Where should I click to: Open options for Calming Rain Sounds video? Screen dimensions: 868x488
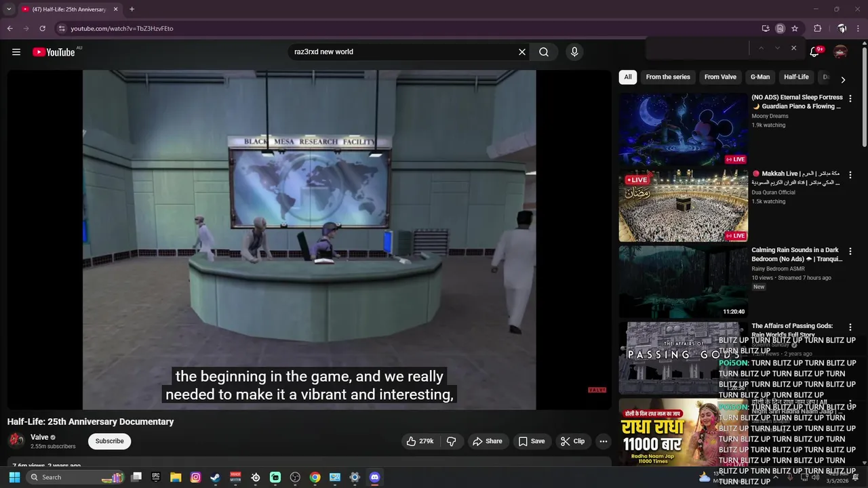(850, 251)
